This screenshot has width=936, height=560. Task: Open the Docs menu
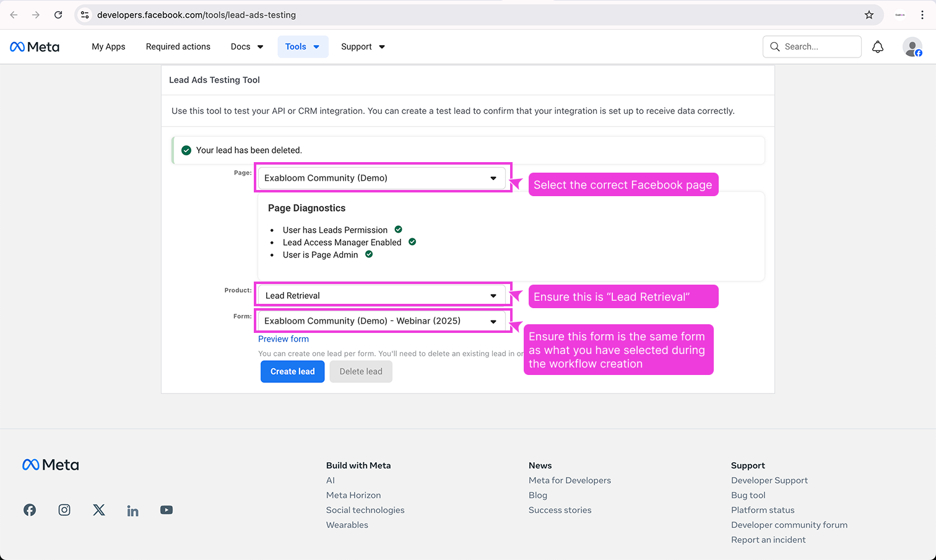tap(246, 47)
